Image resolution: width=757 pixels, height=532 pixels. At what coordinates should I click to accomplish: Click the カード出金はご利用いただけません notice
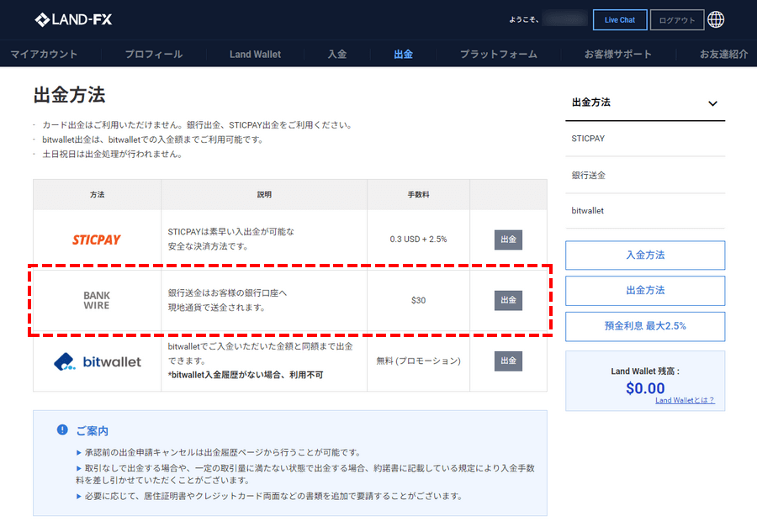point(198,125)
